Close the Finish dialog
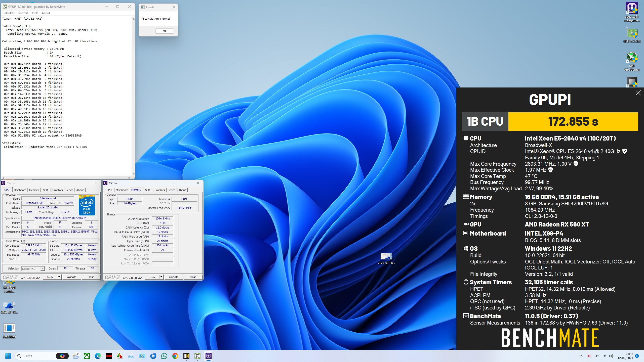Image resolution: width=644 pixels, height=362 pixels. coord(174,7)
